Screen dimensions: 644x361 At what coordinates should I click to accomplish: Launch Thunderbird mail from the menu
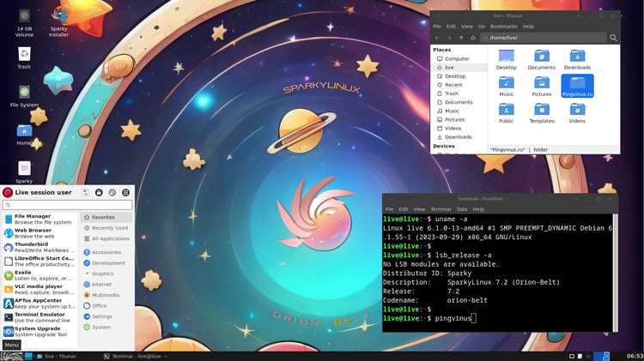tap(39, 247)
